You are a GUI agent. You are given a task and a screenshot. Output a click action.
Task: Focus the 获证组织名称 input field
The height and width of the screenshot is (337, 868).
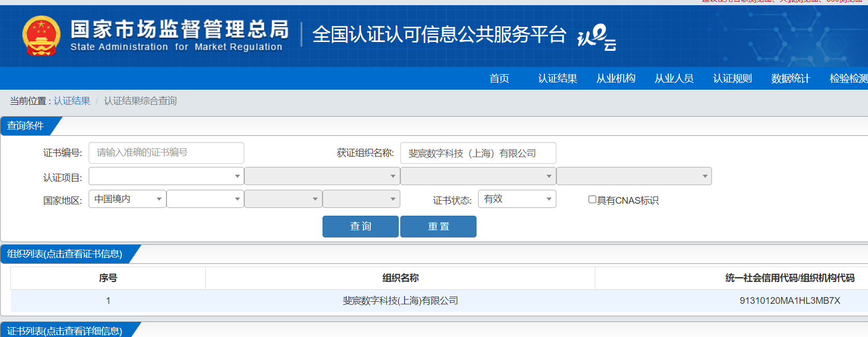[x=478, y=153]
